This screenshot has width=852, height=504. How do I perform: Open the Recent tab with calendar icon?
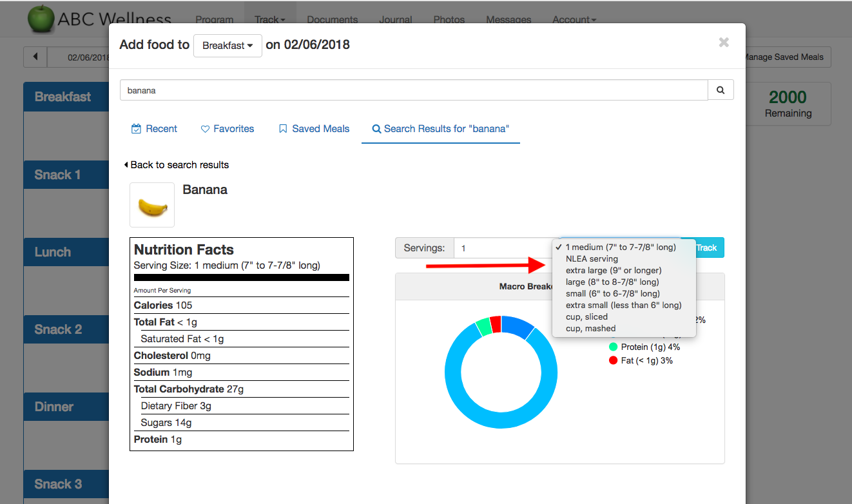click(154, 129)
